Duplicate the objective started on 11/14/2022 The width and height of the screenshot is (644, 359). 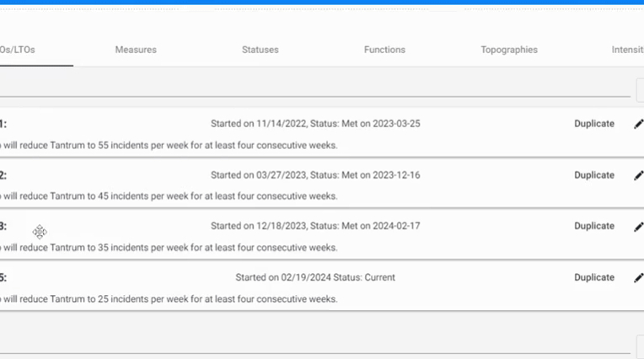tap(594, 124)
